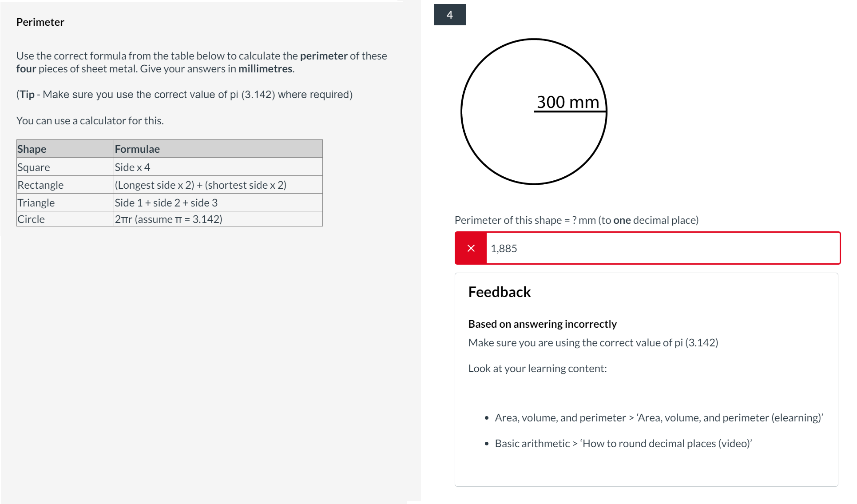The height and width of the screenshot is (504, 857).
Task: Select the Circle formula 2πr cell
Action: pyautogui.click(x=168, y=219)
